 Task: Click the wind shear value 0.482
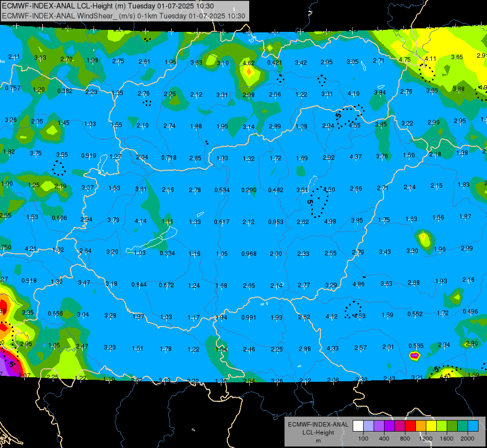pyautogui.click(x=276, y=190)
